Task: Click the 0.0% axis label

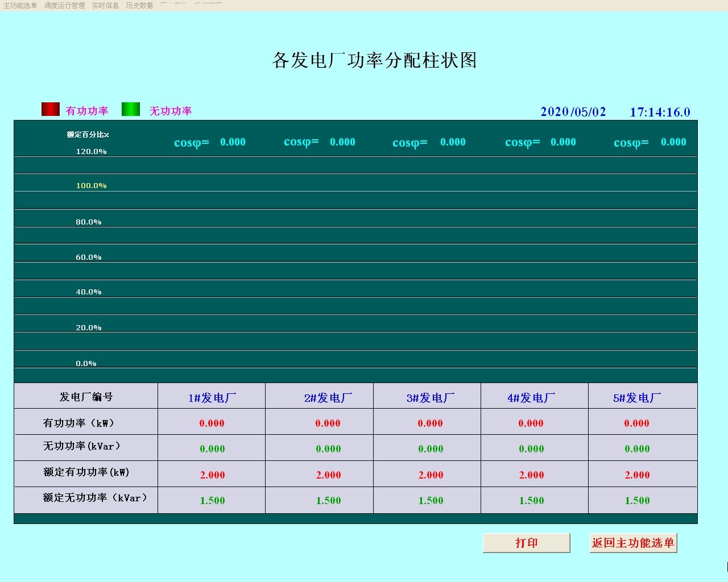Action: pos(86,363)
